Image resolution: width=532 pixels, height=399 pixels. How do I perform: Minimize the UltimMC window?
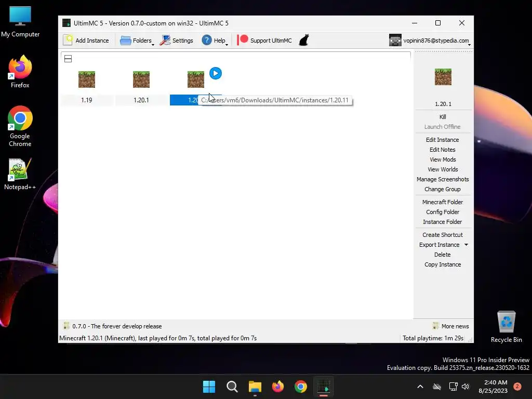pos(415,23)
